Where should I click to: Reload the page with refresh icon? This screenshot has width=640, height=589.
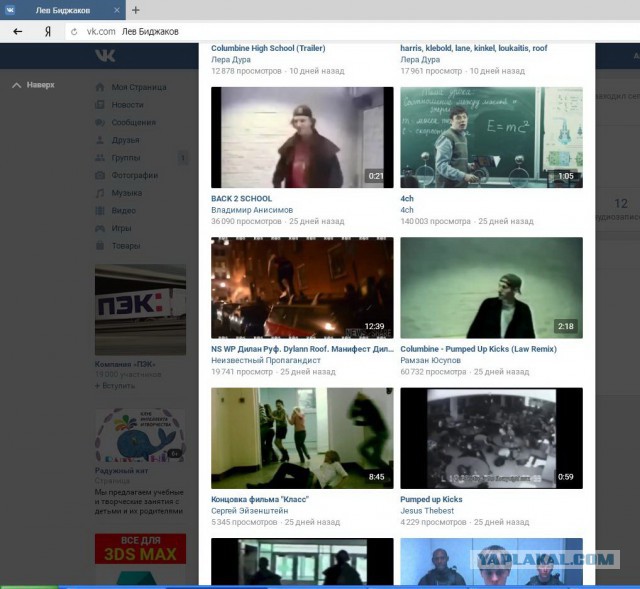click(x=74, y=32)
